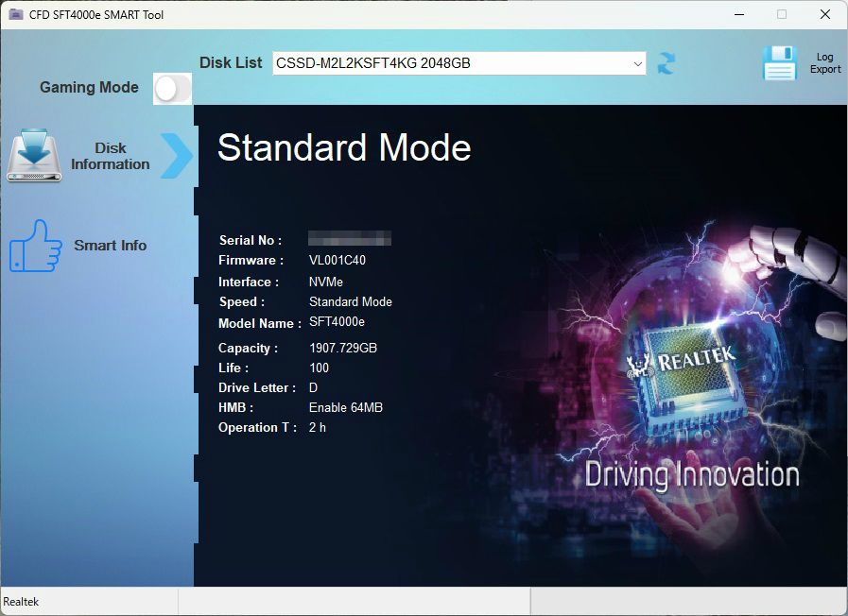Viewport: 848px width, 616px height.
Task: Click the blue chevron beside Disk Information
Action: (176, 156)
